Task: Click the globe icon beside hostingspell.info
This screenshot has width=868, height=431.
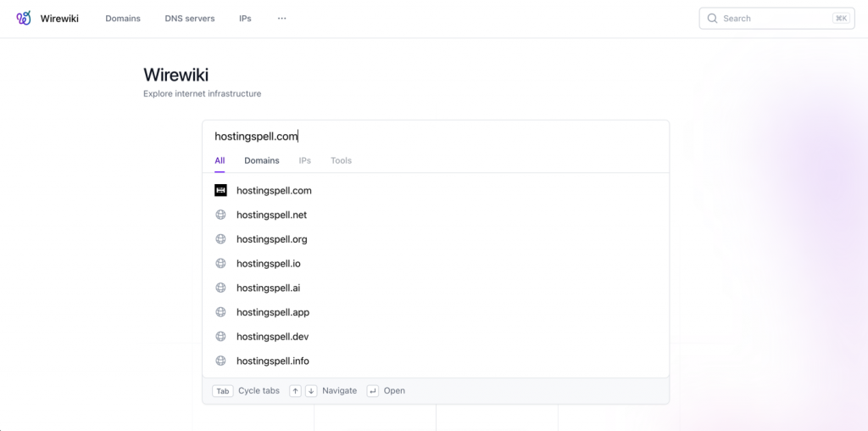Action: pyautogui.click(x=221, y=361)
